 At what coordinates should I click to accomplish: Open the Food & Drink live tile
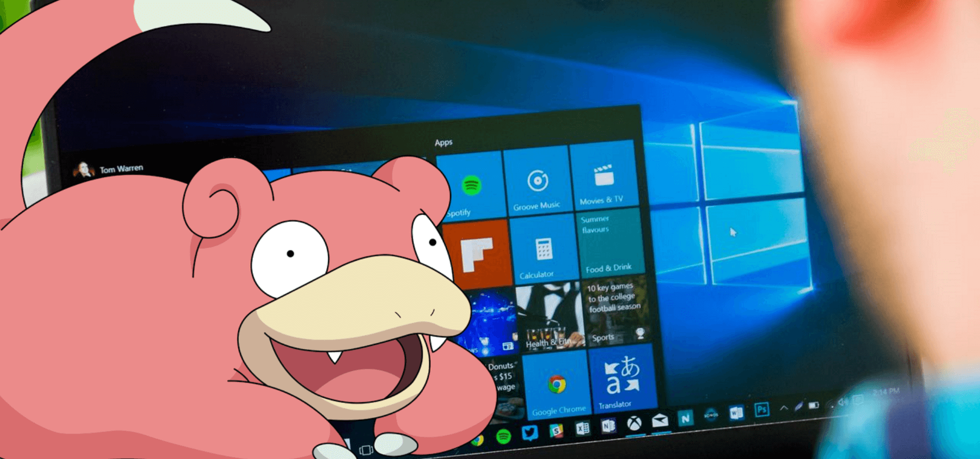coord(610,244)
